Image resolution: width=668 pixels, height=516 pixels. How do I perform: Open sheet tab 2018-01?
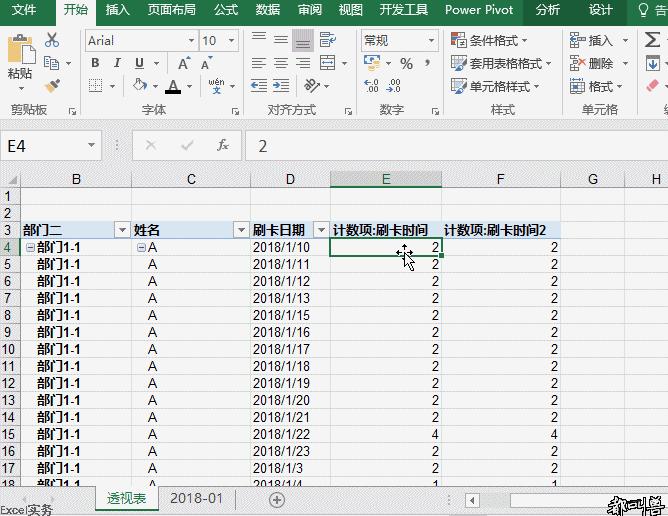coord(196,498)
